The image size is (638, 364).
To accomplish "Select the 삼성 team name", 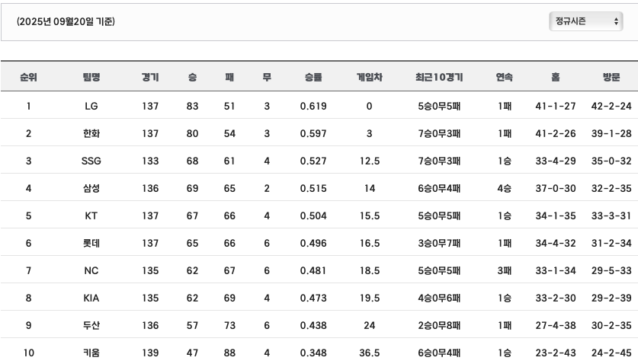I will tap(91, 188).
